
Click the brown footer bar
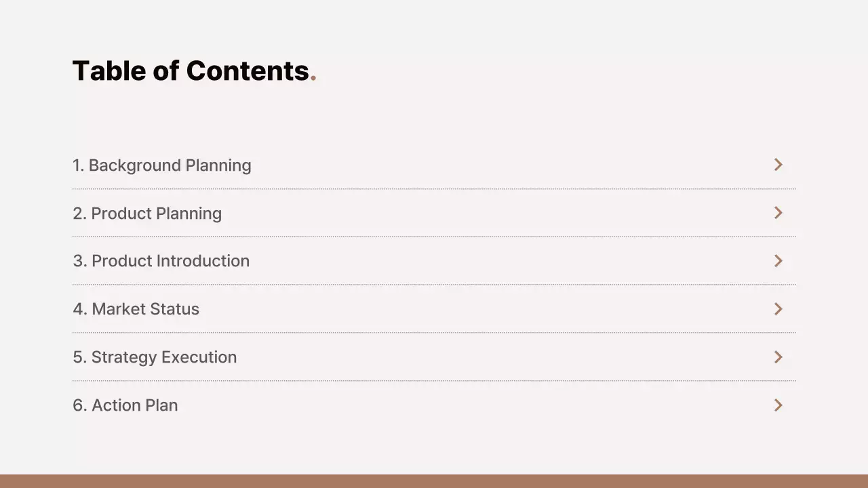434,481
